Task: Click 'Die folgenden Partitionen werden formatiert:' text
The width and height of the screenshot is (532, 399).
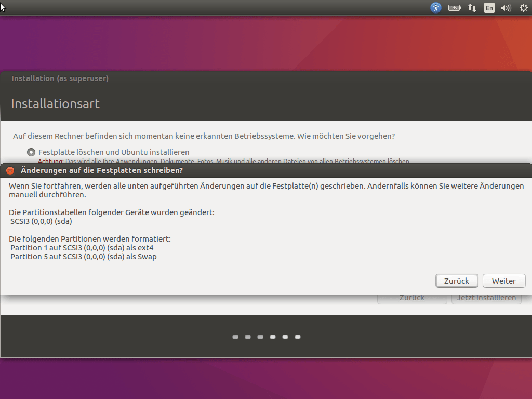Action: tap(90, 239)
